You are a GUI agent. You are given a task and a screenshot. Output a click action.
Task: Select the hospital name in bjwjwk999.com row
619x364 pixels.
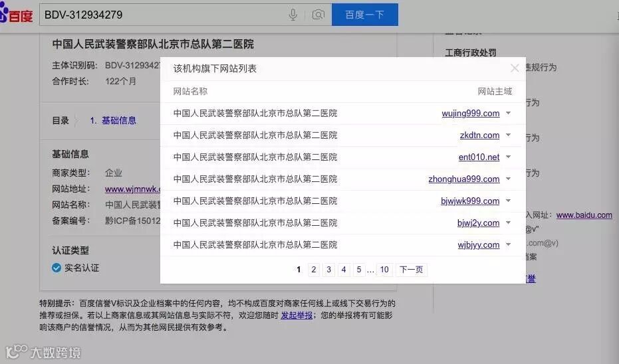[x=255, y=201]
